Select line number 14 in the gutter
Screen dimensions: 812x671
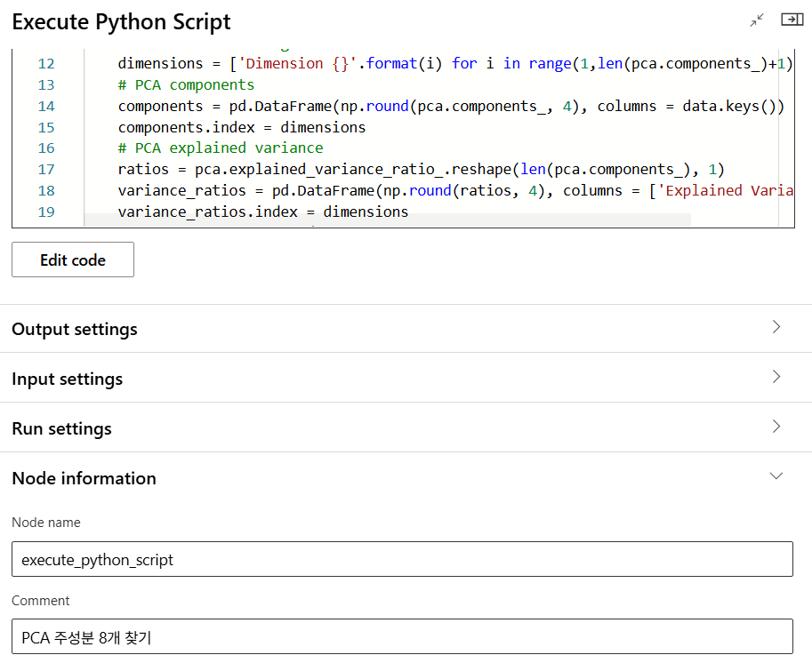[45, 107]
